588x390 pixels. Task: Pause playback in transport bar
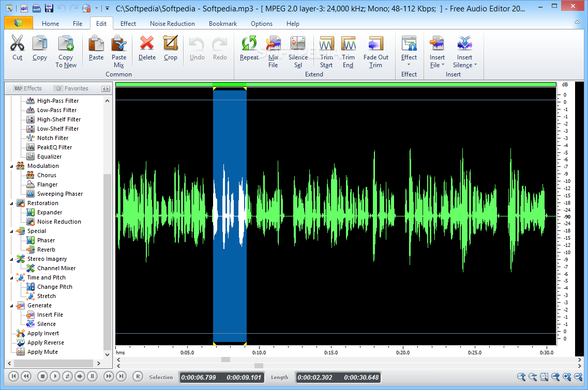tap(92, 377)
